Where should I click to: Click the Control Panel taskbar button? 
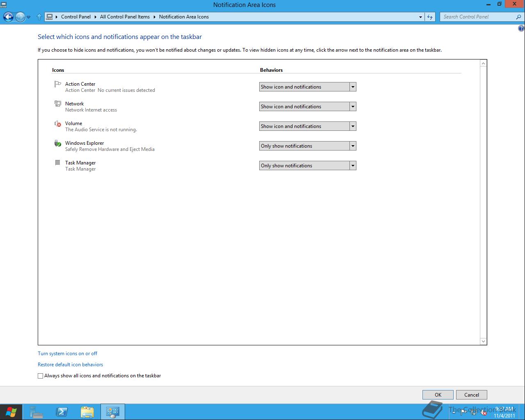pyautogui.click(x=112, y=412)
